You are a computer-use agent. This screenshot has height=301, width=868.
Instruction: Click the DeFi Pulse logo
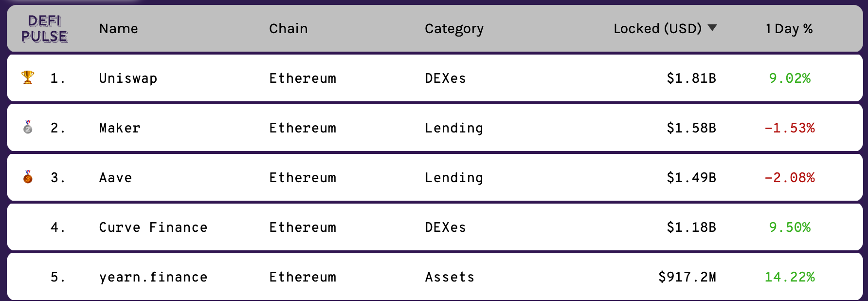click(44, 29)
